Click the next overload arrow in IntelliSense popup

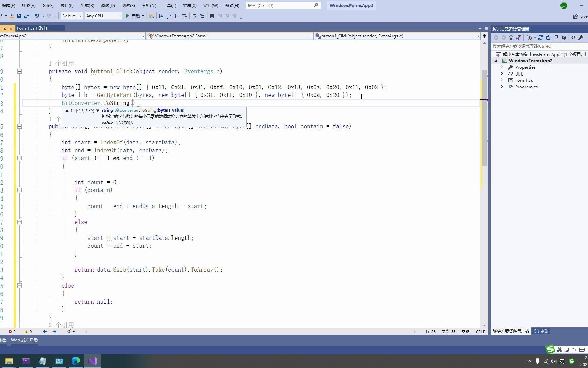[98, 111]
